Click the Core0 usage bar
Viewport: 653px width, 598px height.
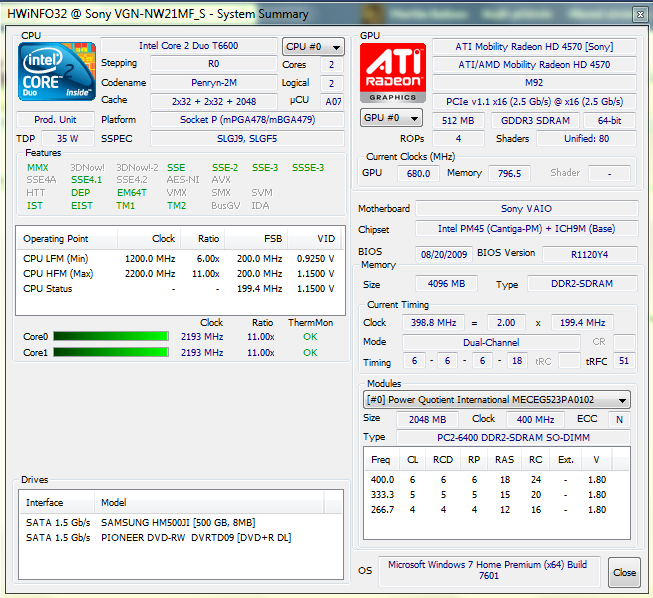[x=111, y=337]
